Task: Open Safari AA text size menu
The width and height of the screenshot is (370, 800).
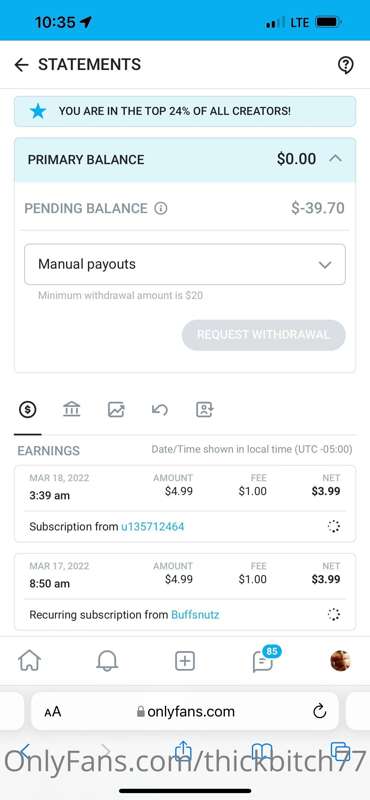Action: click(x=53, y=711)
